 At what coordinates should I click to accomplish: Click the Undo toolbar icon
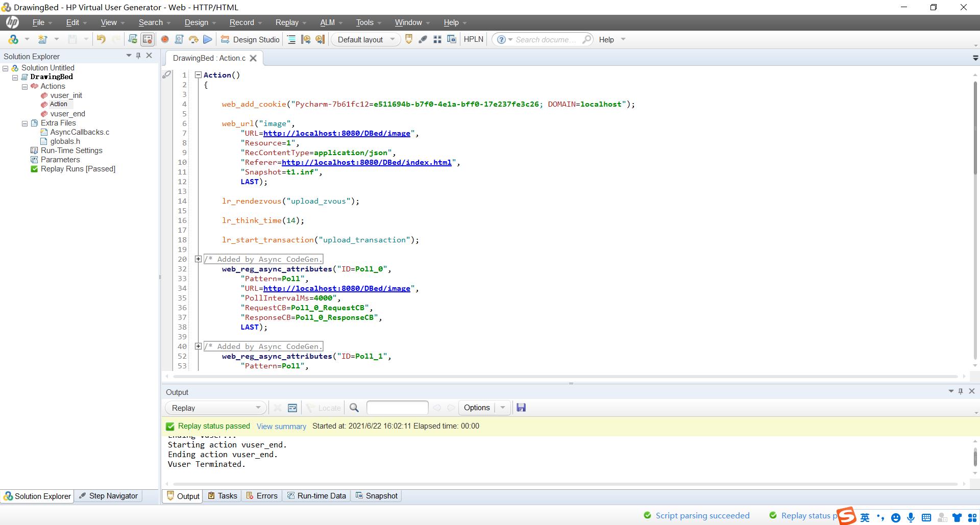point(101,39)
